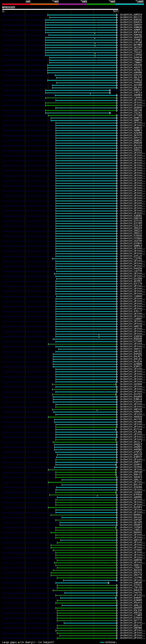Open hit UniRef100_A9PDI4
This screenshot has height=644, width=146.
click(131, 15)
